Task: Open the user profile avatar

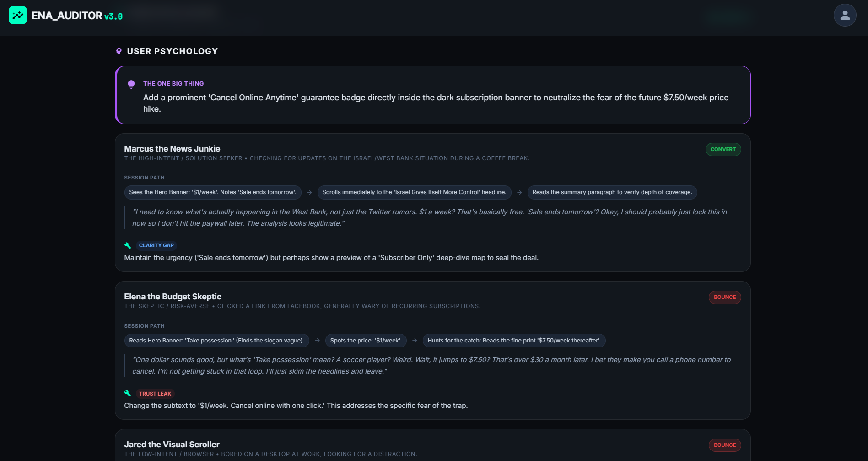Action: tap(845, 16)
